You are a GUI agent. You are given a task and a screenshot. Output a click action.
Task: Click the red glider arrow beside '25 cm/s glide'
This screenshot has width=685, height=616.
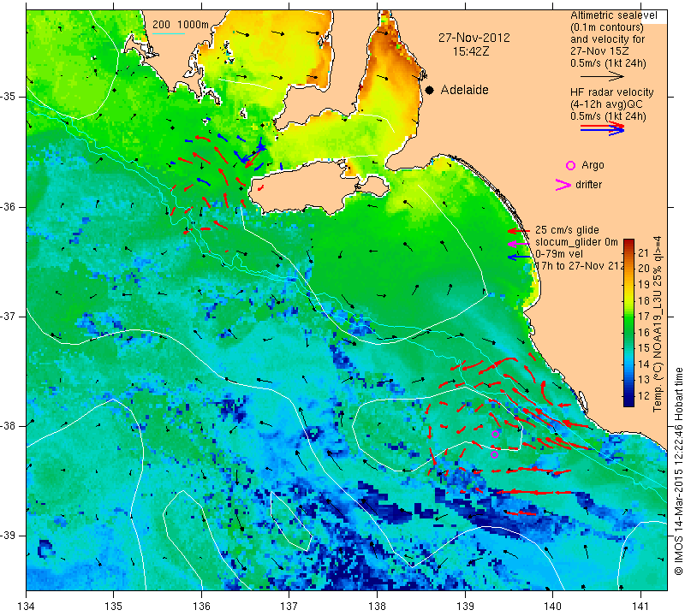tap(518, 230)
